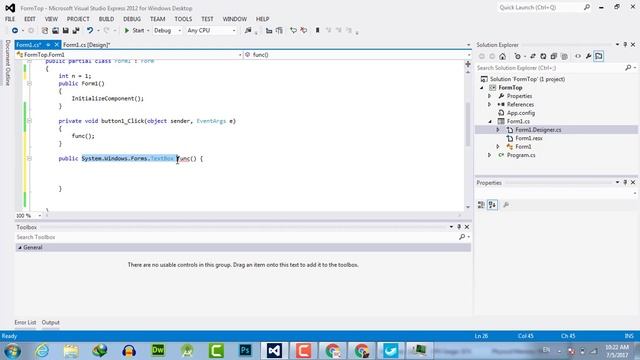Click the increase indent toolbar icon

click(x=279, y=31)
